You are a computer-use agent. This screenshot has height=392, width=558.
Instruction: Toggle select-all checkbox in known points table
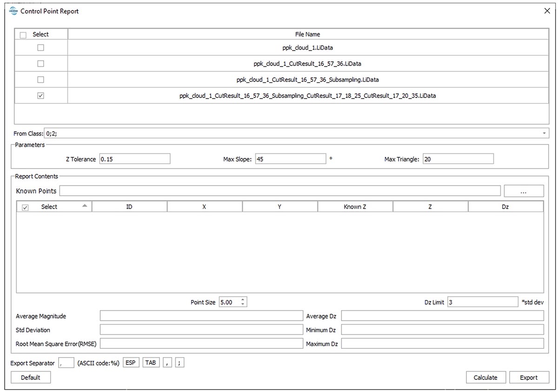[x=25, y=208]
